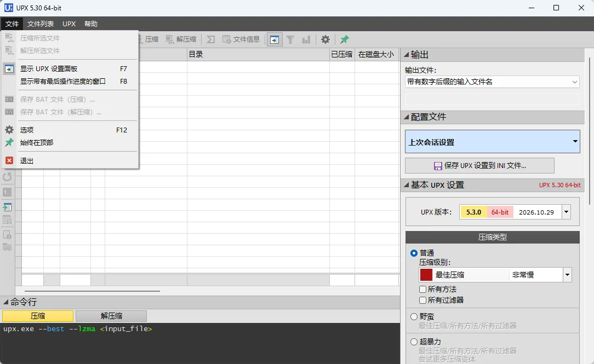Click the green arrow list import sidebar icon
Image resolution: width=594 pixels, height=364 pixels.
(x=7, y=207)
